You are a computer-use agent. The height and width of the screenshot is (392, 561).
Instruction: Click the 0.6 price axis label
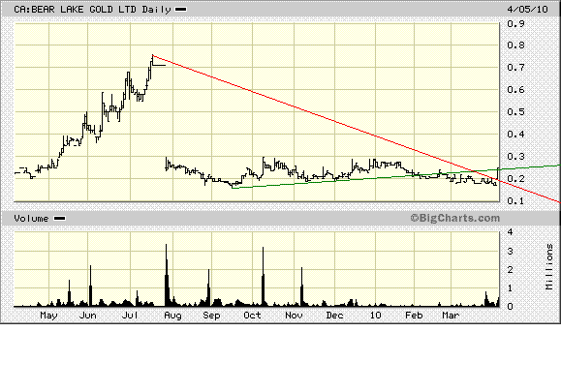click(x=515, y=90)
